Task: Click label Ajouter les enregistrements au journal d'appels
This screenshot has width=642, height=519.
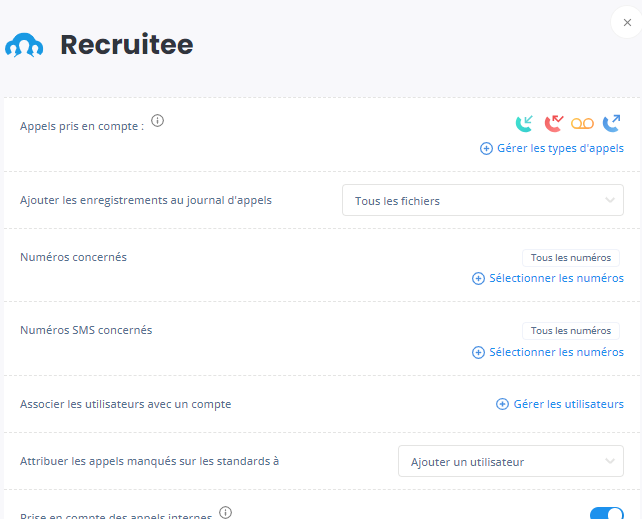Action: [x=146, y=200]
